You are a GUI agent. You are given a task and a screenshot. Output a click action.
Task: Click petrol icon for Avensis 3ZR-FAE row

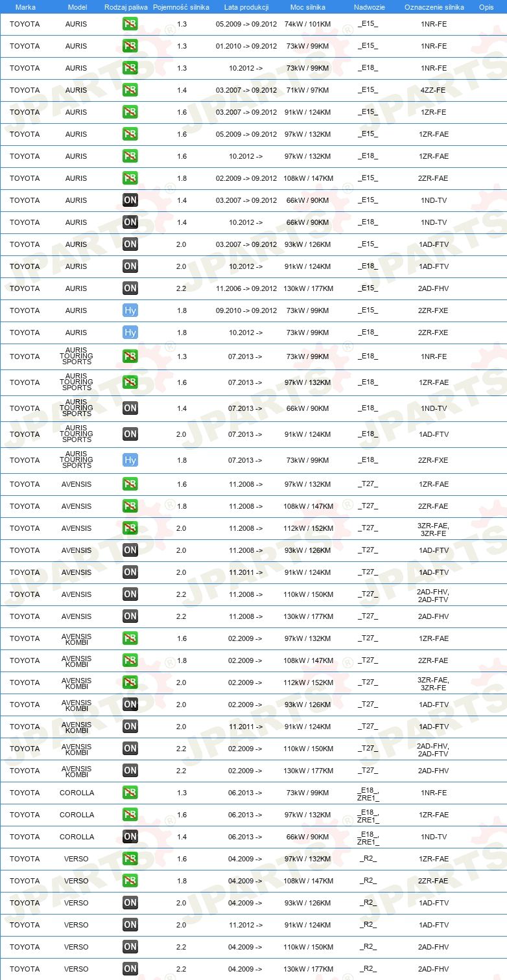point(130,528)
